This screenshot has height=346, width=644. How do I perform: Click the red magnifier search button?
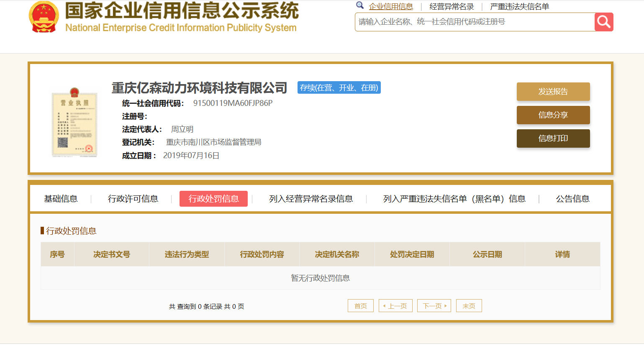(x=603, y=22)
